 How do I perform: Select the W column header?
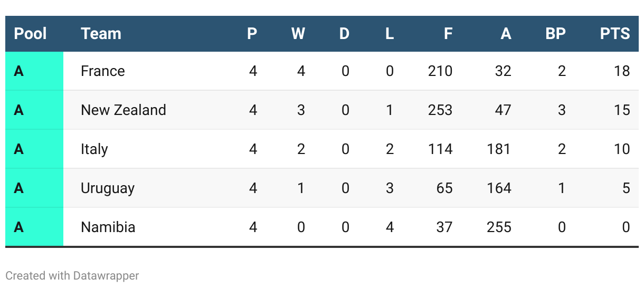click(298, 34)
